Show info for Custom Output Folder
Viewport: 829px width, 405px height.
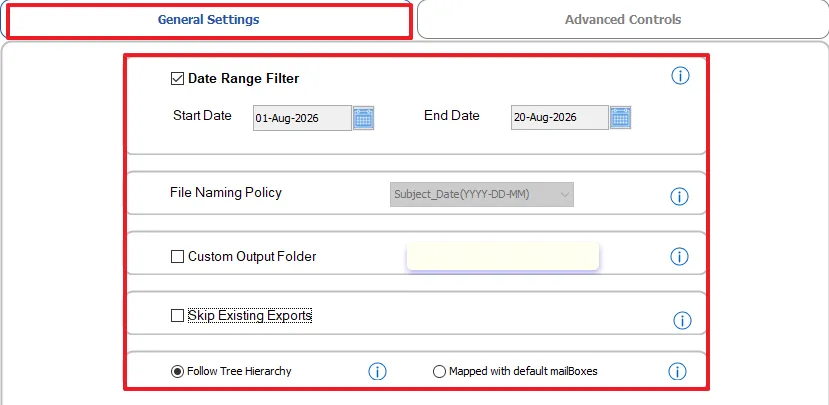coord(679,257)
